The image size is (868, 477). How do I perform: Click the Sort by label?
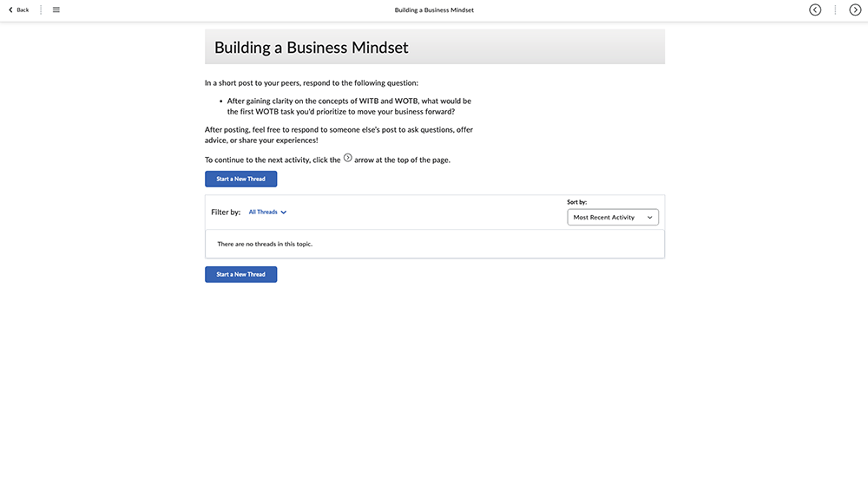point(576,202)
